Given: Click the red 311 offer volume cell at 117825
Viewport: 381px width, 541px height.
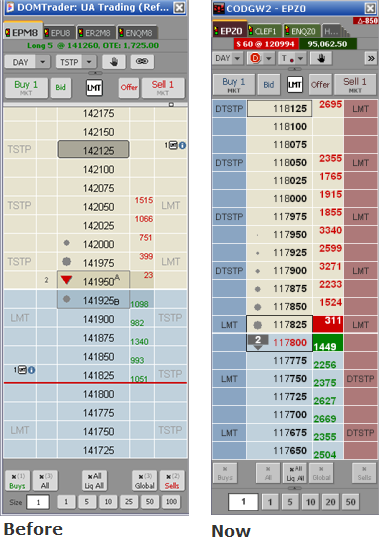Looking at the screenshot, I should tap(328, 324).
